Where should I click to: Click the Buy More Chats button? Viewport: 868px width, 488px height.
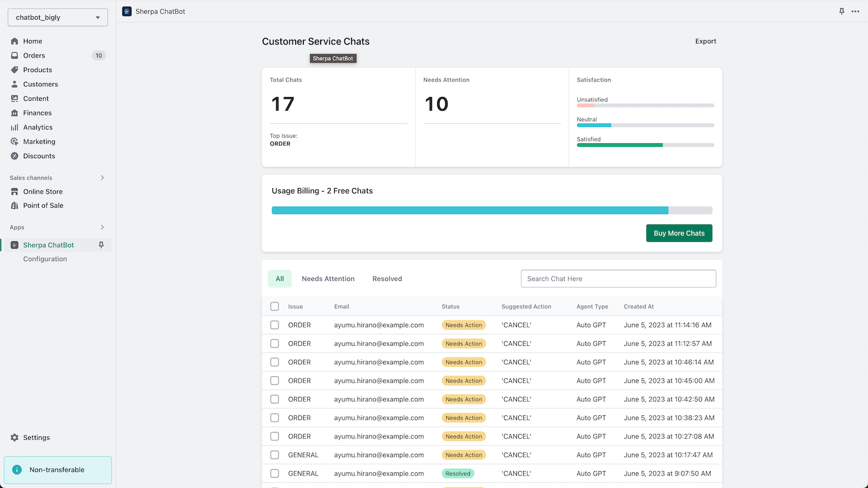coord(679,233)
